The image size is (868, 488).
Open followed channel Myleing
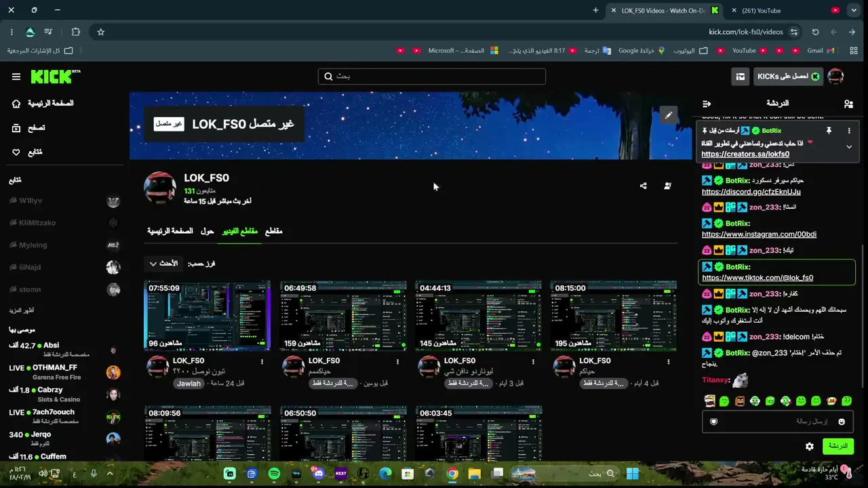[x=64, y=245]
